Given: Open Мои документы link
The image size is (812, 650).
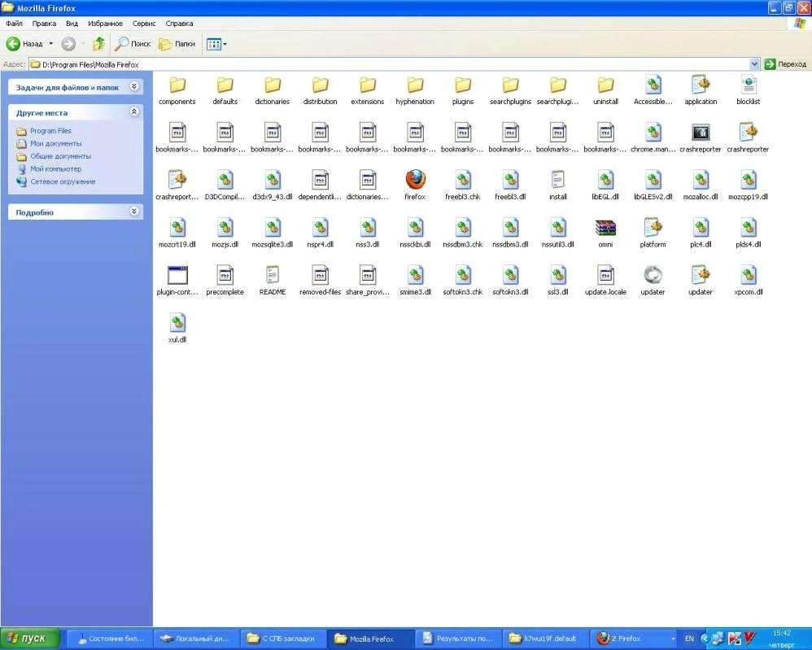Looking at the screenshot, I should pyautogui.click(x=55, y=143).
